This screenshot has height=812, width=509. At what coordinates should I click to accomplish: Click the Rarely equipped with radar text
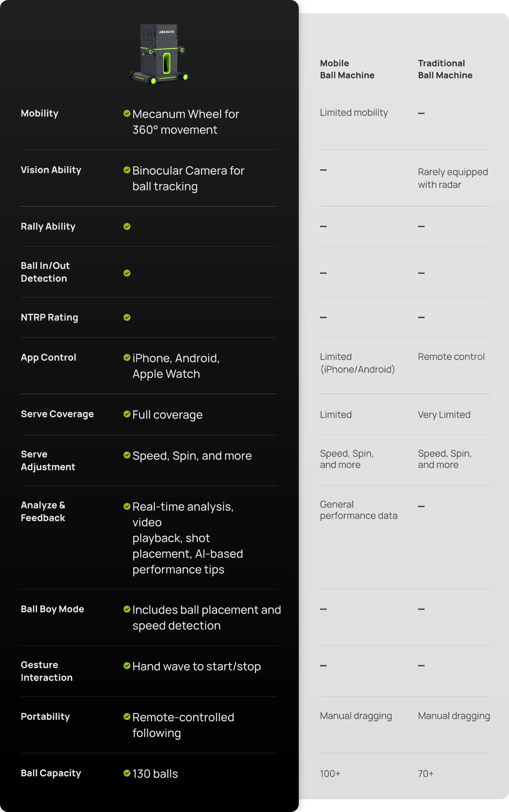tap(453, 178)
